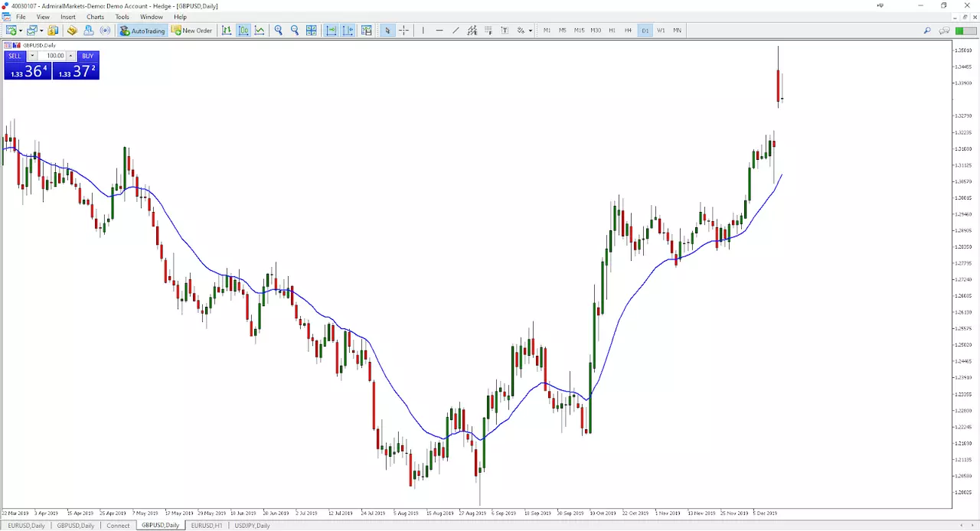980x531 pixels.
Task: Increase lot volume with up arrow
Action: pos(70,56)
